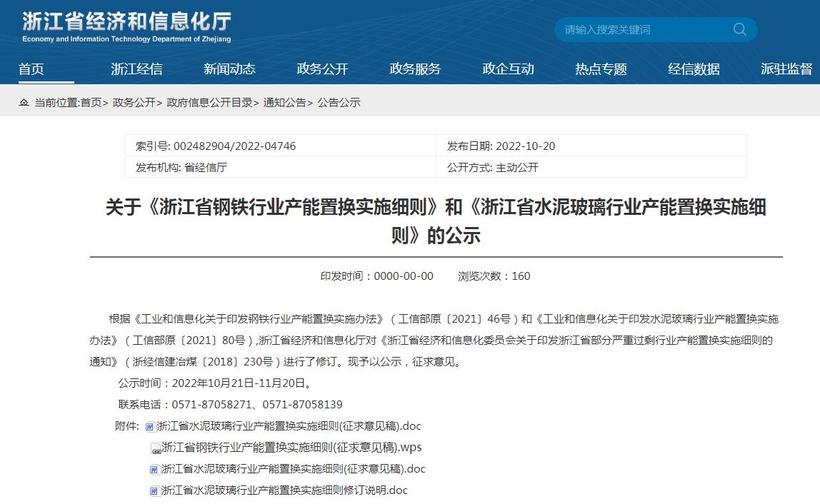This screenshot has height=504, width=820.
Task: Select the 政务公开 navigation item
Action: 322,69
